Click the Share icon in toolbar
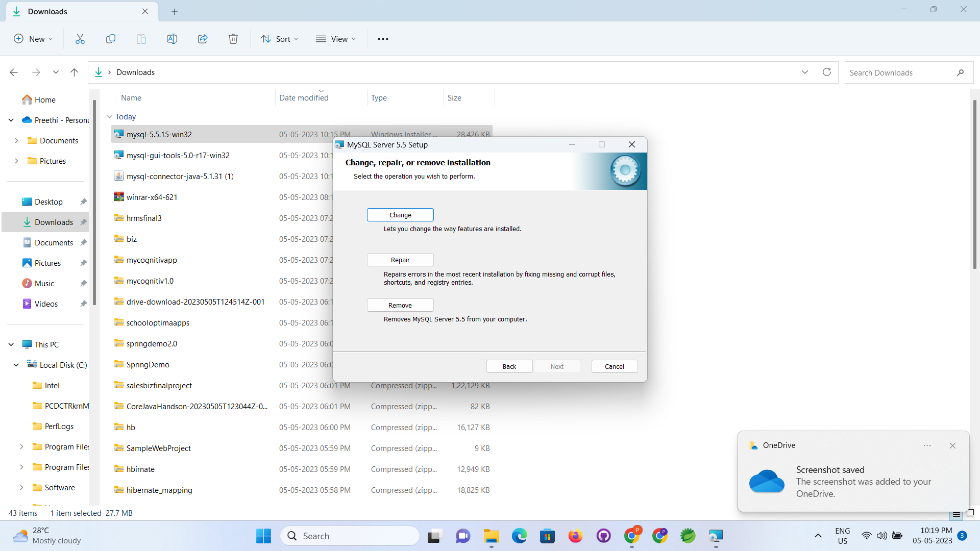The width and height of the screenshot is (980, 551). [x=203, y=39]
